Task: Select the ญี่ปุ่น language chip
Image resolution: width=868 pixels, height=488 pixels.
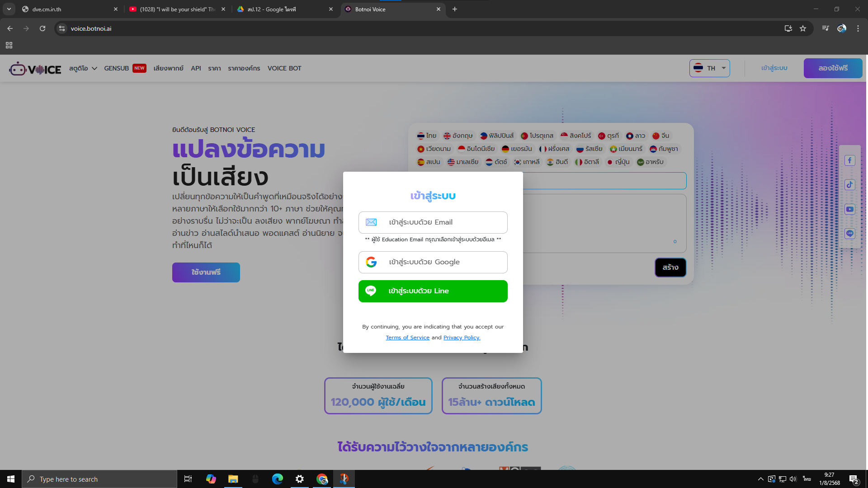Action: [x=618, y=162]
